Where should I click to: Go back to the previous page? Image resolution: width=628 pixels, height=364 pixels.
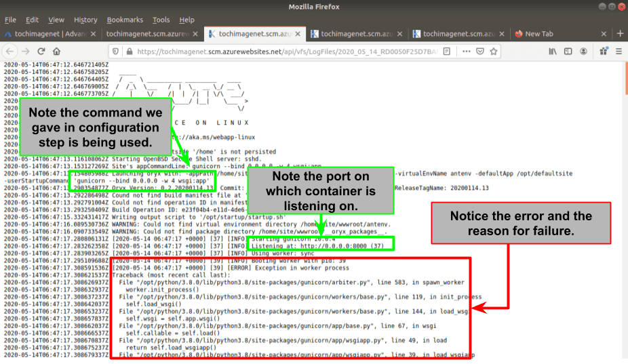point(10,52)
